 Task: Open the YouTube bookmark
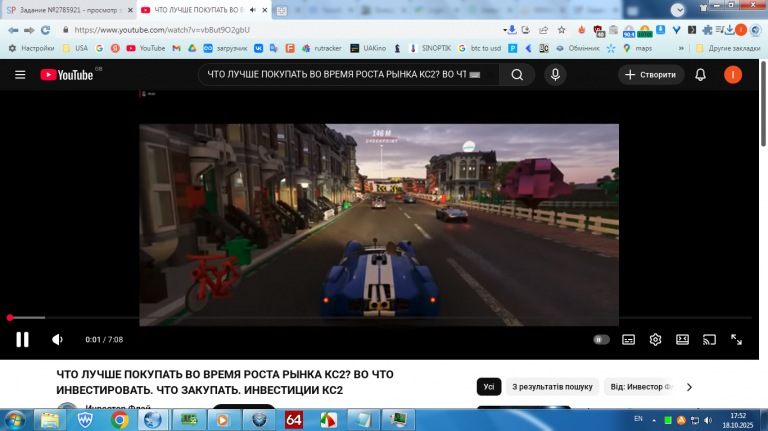click(x=146, y=48)
